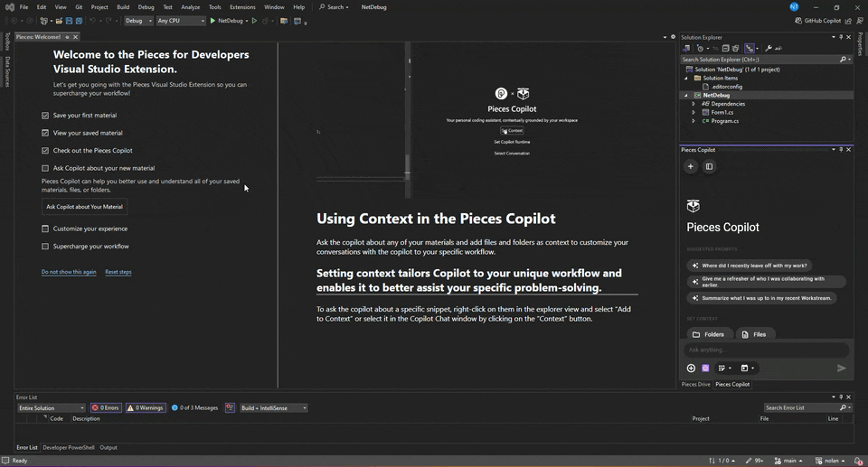Click the build filter icon in Error List
This screenshot has width=868, height=467.
click(x=230, y=407)
